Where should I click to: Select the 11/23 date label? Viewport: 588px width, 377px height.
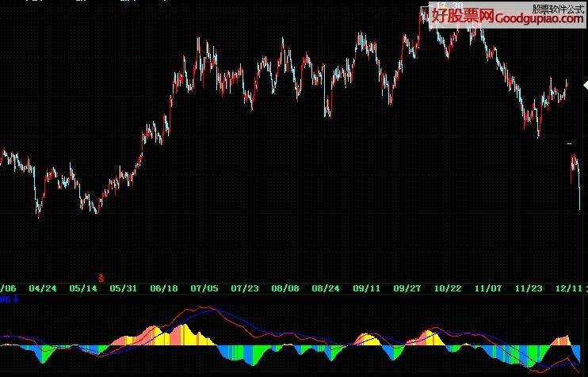click(x=529, y=288)
